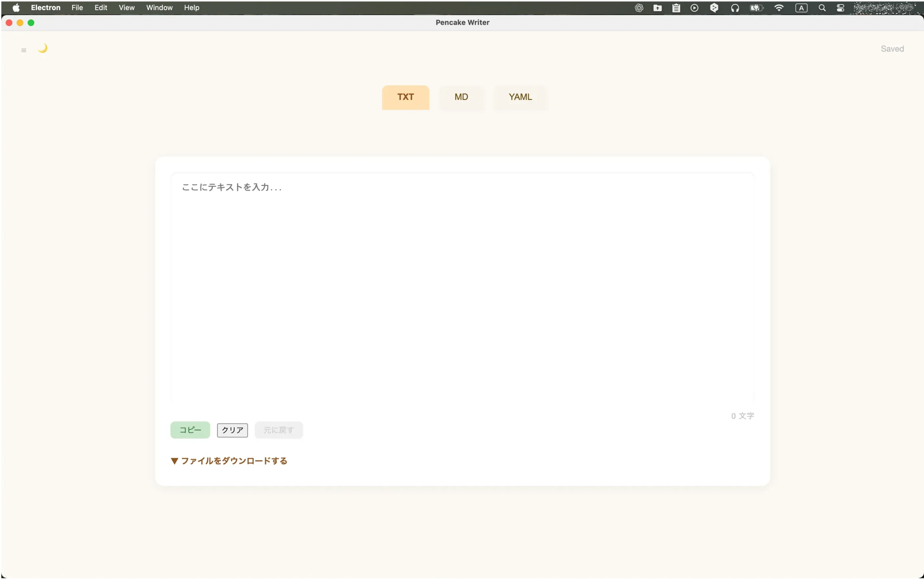Open Spotlight search
The height and width of the screenshot is (579, 924).
(x=822, y=8)
